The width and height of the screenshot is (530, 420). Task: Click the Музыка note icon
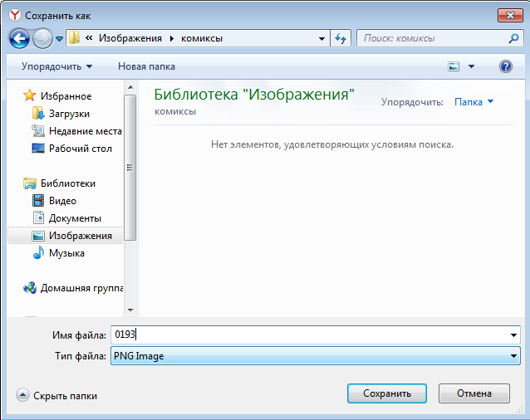[x=38, y=252]
